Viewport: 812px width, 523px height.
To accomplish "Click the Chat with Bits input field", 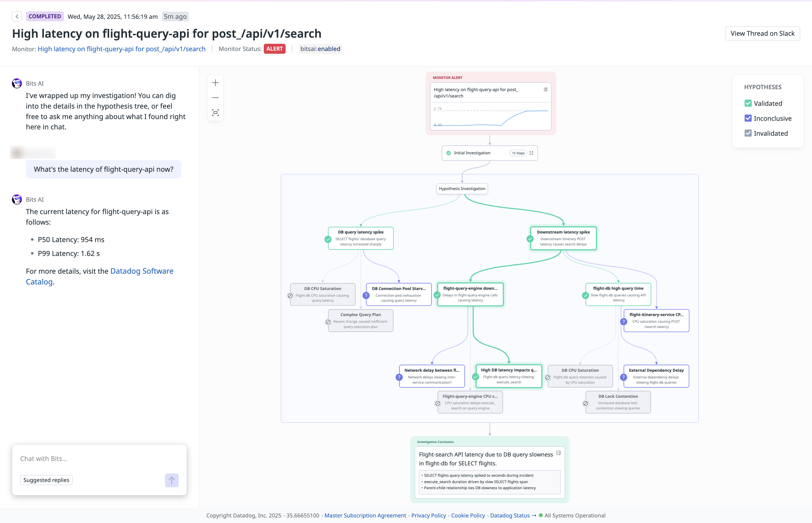I will click(x=99, y=458).
